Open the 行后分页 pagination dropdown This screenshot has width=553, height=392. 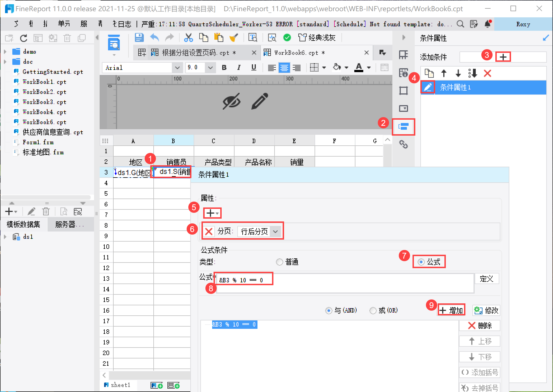pyautogui.click(x=259, y=232)
